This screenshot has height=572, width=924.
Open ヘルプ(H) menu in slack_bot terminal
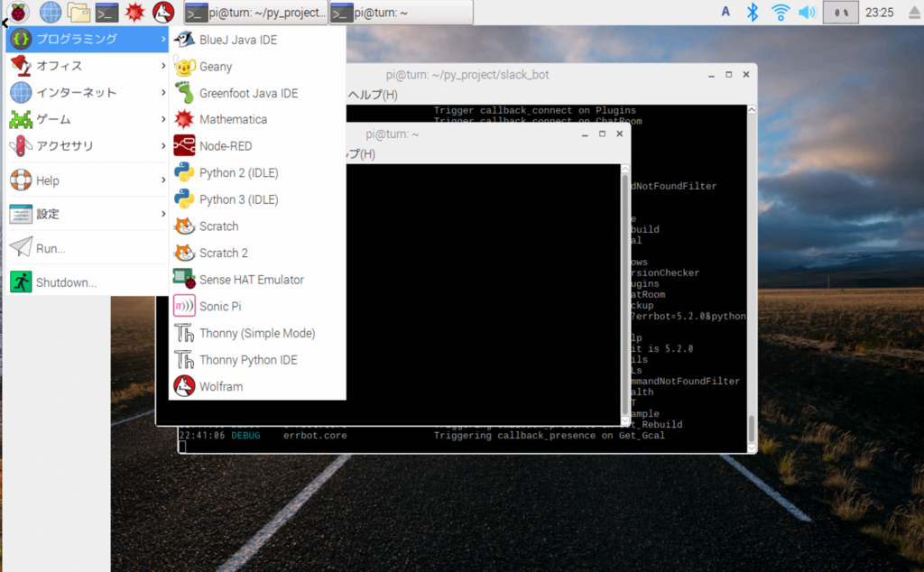(x=373, y=95)
